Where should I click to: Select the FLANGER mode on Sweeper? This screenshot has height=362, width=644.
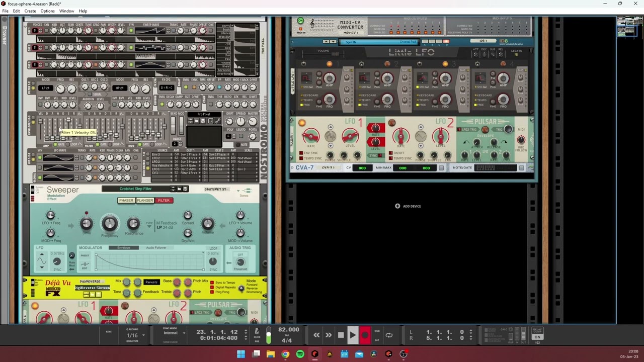145,201
